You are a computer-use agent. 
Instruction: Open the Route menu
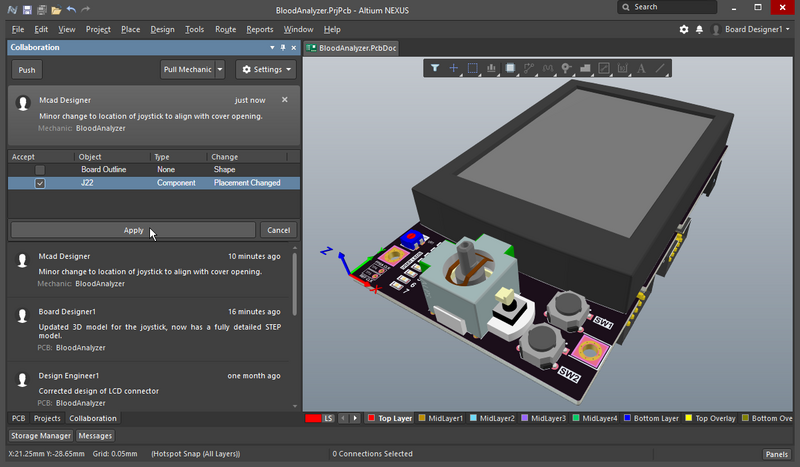[226, 30]
